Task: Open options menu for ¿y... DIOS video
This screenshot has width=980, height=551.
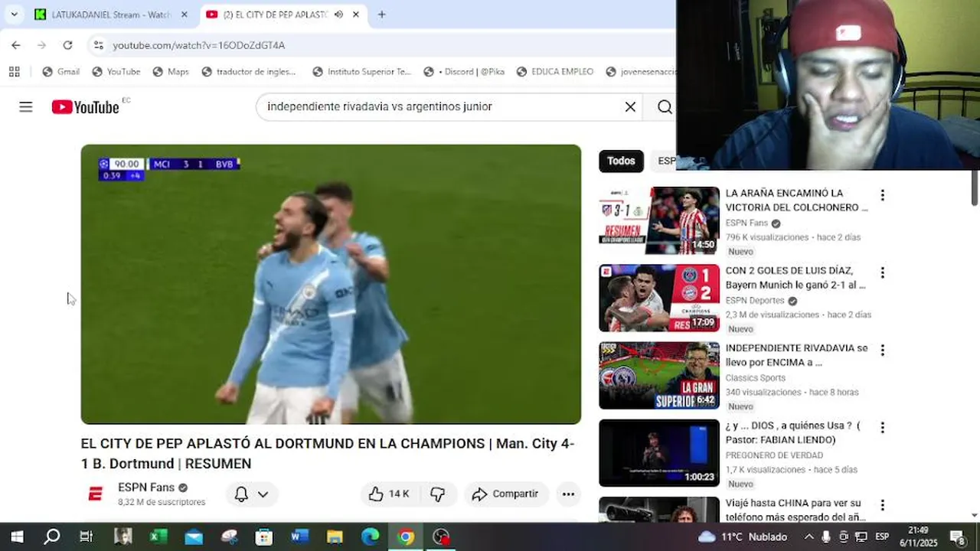Action: (x=882, y=427)
